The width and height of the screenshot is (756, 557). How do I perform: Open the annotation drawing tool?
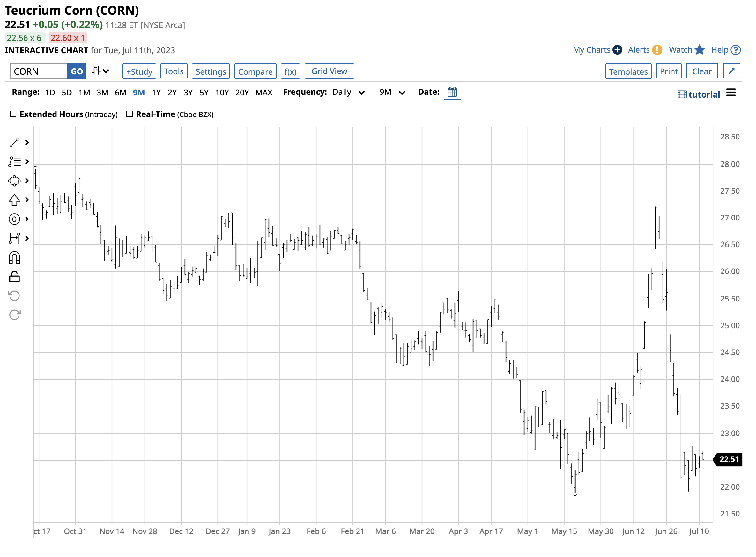14,162
